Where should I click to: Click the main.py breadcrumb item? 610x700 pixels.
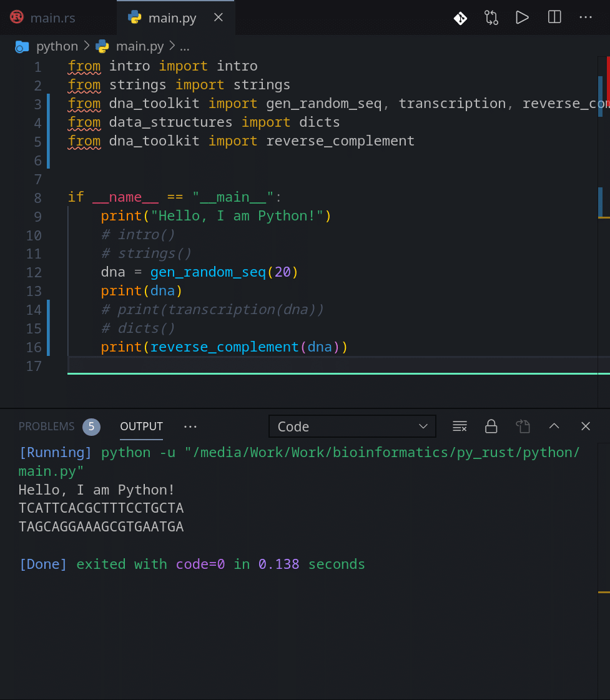(x=140, y=46)
